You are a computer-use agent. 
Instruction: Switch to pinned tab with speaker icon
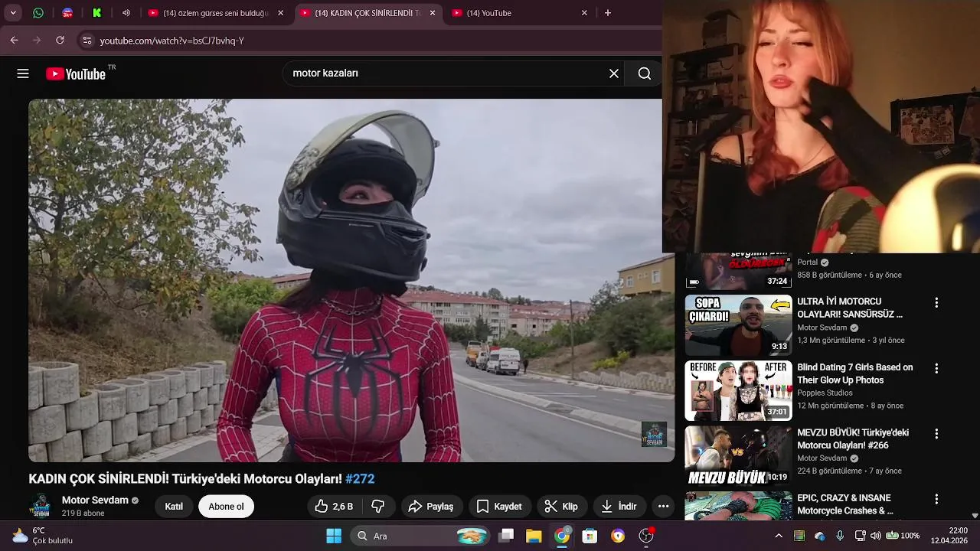(126, 13)
